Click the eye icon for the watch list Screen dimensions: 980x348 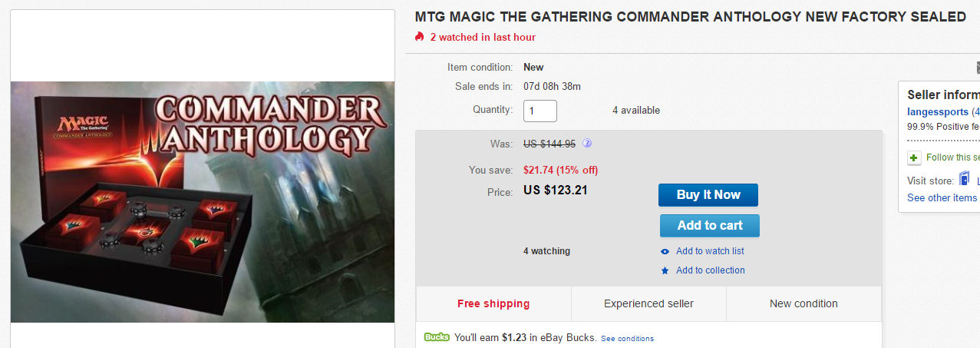(x=665, y=252)
